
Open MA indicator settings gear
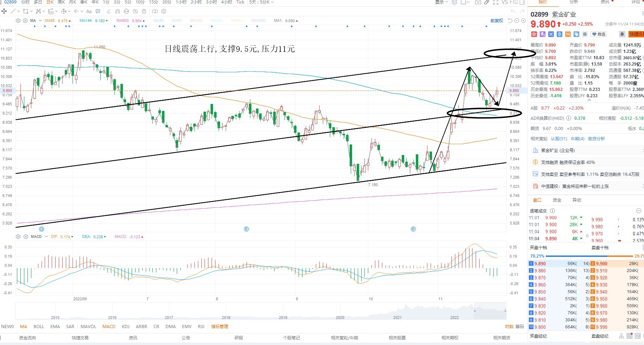pos(18,21)
